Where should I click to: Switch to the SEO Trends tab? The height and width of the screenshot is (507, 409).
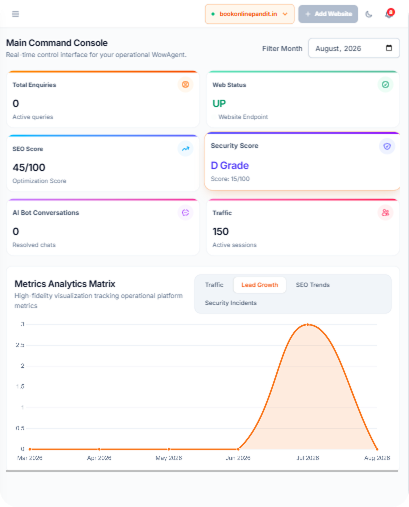pyautogui.click(x=313, y=285)
